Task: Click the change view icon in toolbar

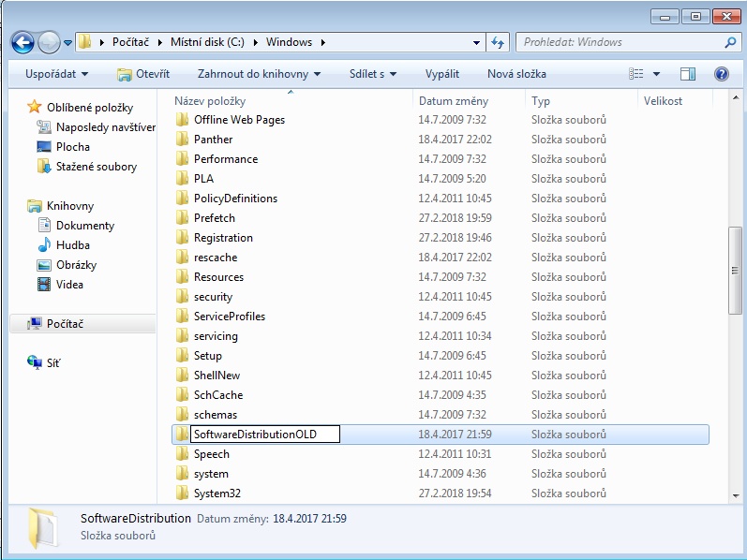Action: tap(637, 74)
